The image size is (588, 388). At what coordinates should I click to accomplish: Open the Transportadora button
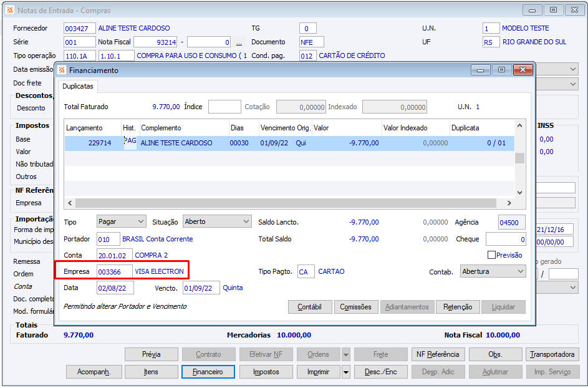pyautogui.click(x=552, y=354)
